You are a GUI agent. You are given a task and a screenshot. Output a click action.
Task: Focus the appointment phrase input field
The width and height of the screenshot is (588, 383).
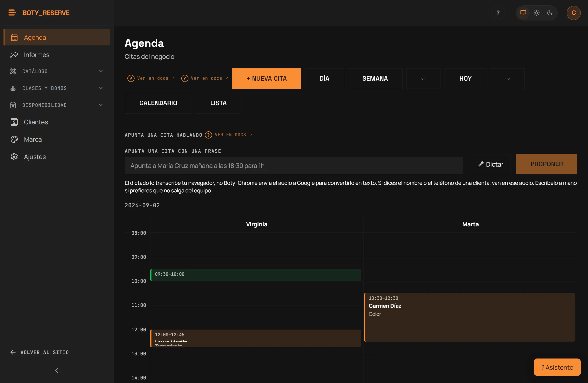click(294, 165)
